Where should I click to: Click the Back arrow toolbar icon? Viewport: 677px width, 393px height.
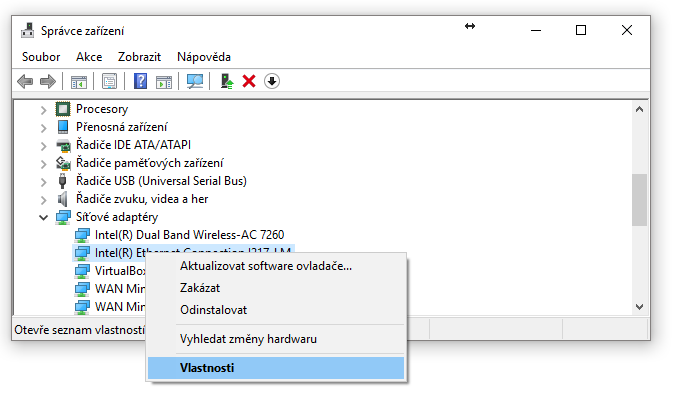click(x=25, y=81)
